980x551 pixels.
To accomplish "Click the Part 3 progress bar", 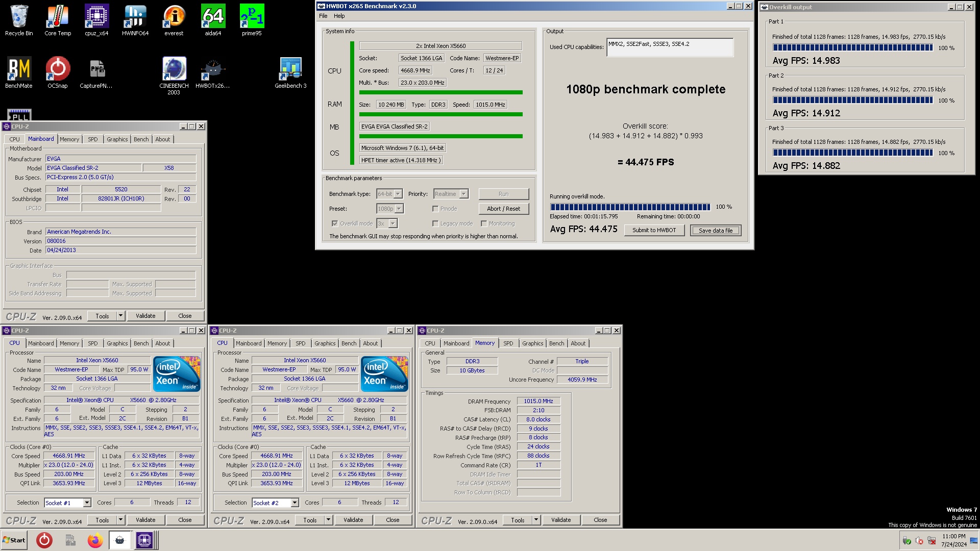I will (853, 153).
